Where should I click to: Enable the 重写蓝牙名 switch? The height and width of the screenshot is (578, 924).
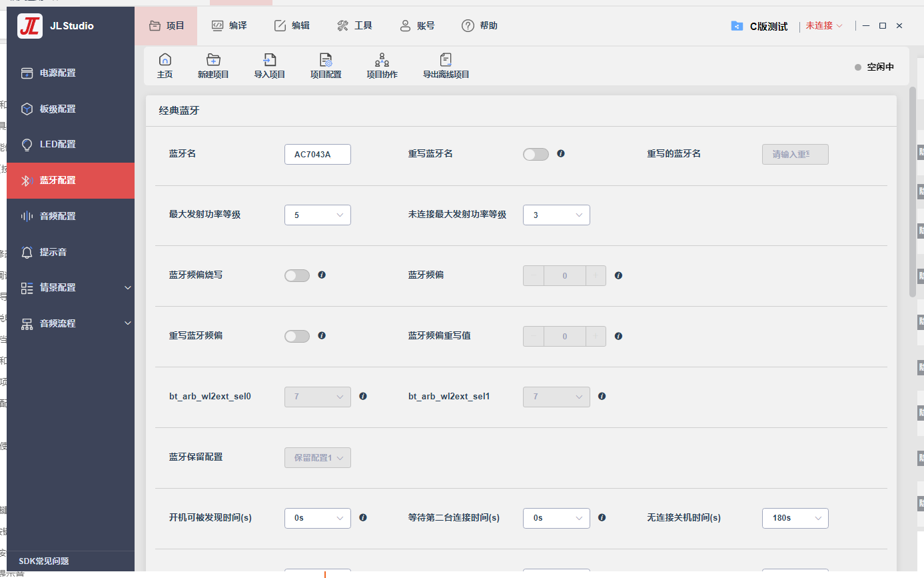[536, 154]
